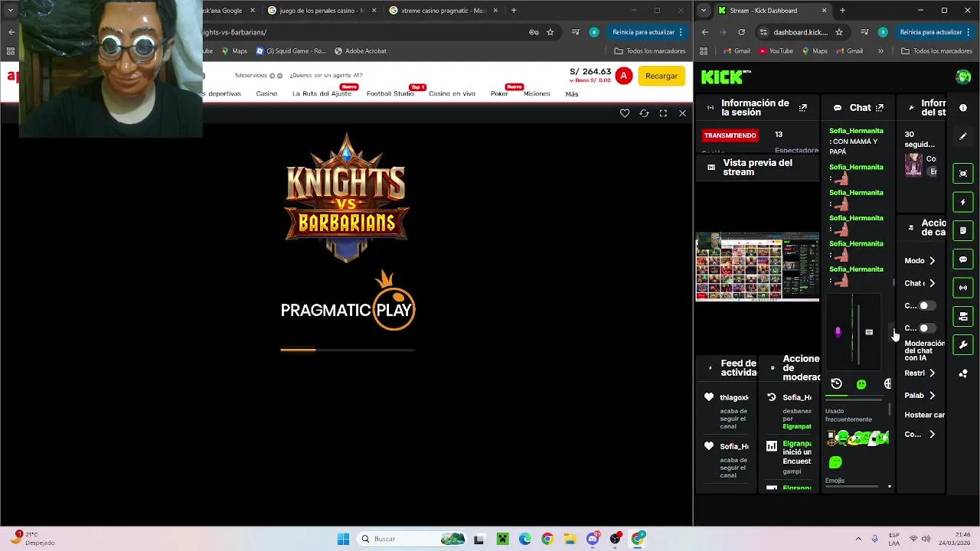Click the info icon in Kick sidebar
This screenshot has width=980, height=551.
(963, 108)
